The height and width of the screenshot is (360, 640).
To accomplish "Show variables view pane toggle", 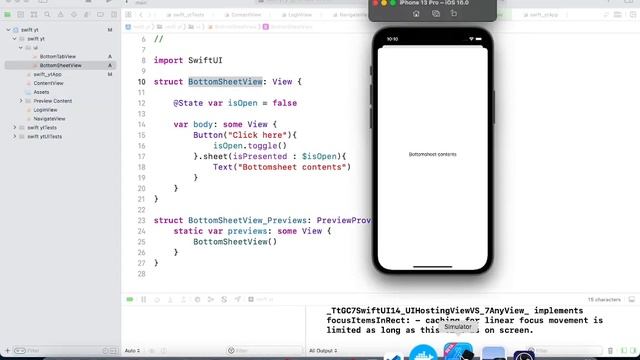I will pyautogui.click(x=624, y=351).
